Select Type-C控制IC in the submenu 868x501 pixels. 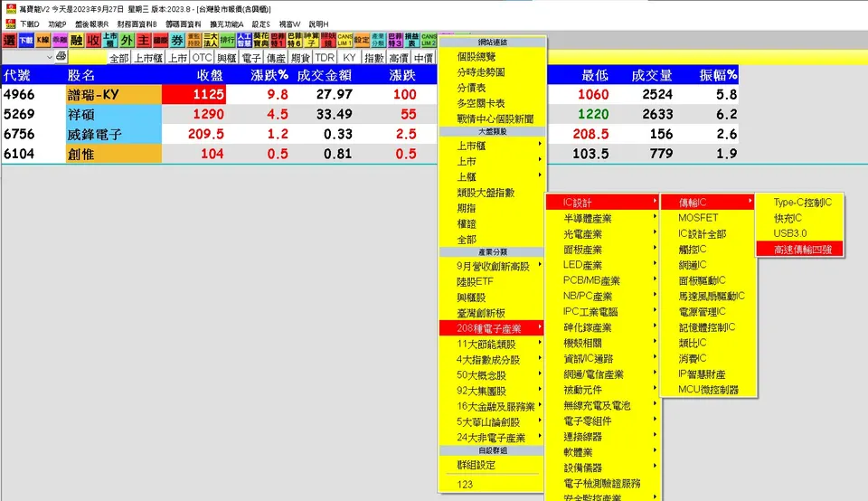coord(800,203)
